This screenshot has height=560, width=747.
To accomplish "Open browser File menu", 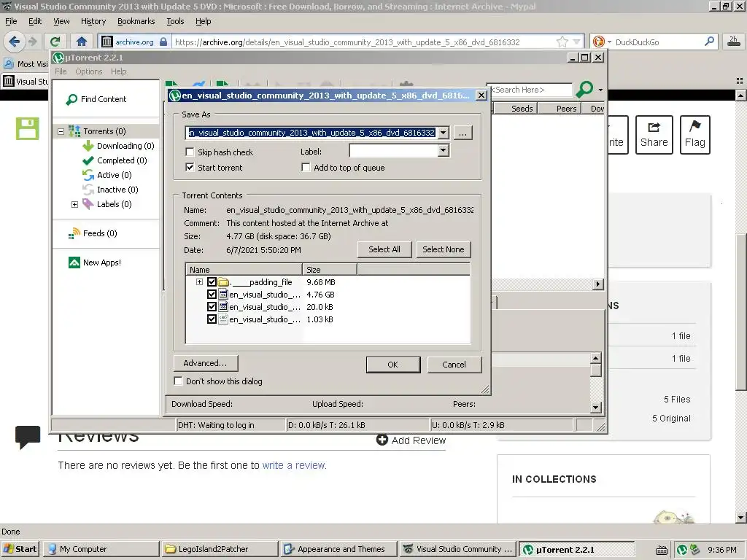I will pyautogui.click(x=11, y=21).
